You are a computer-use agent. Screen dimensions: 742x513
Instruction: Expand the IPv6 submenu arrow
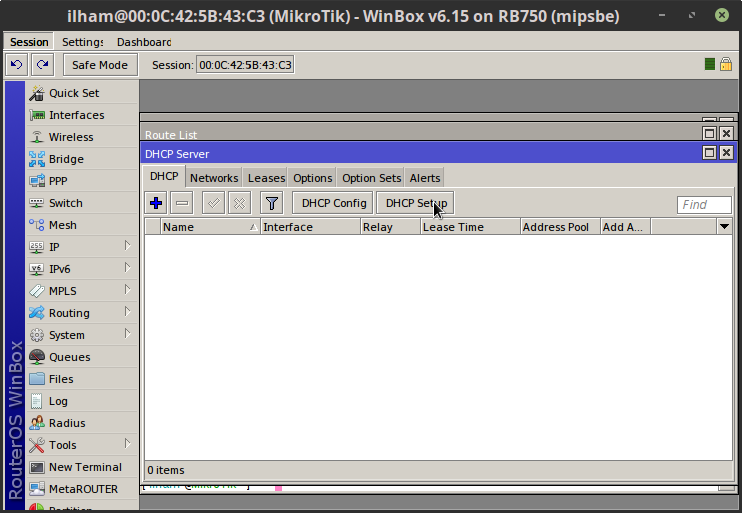tap(127, 267)
